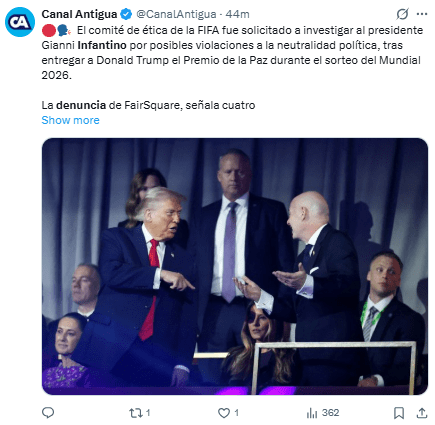Viewport: 435px width, 425px height.
Task: Click the Grok explain icon
Action: pos(402,14)
